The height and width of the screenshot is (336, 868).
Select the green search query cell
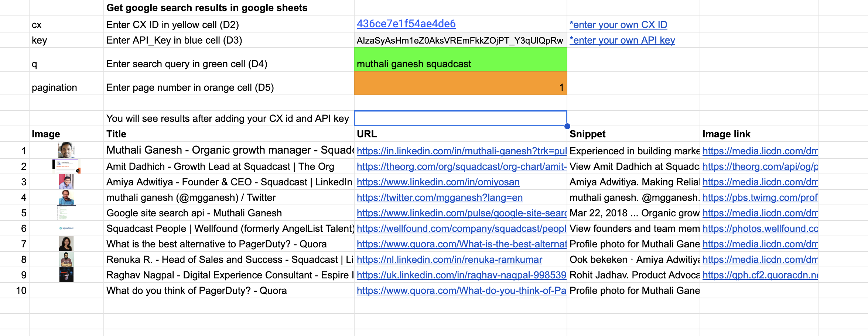(x=460, y=59)
